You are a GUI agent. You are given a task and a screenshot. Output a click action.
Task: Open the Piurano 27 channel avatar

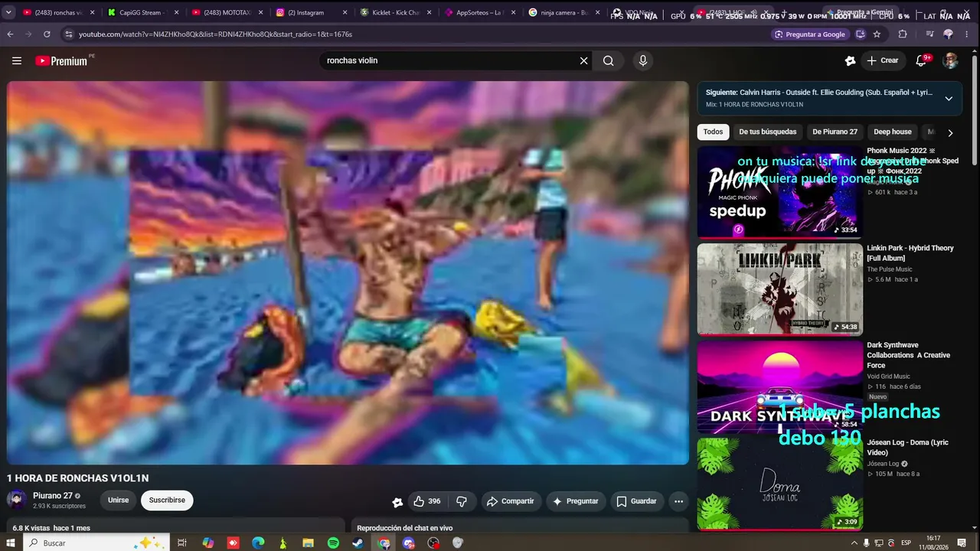(16, 500)
